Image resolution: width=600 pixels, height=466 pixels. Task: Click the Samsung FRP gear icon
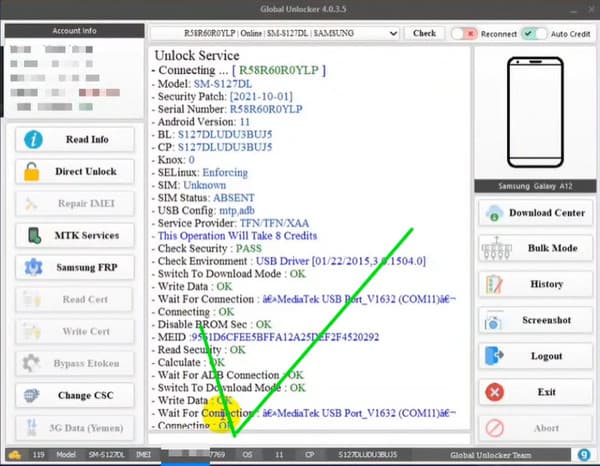coord(33,267)
